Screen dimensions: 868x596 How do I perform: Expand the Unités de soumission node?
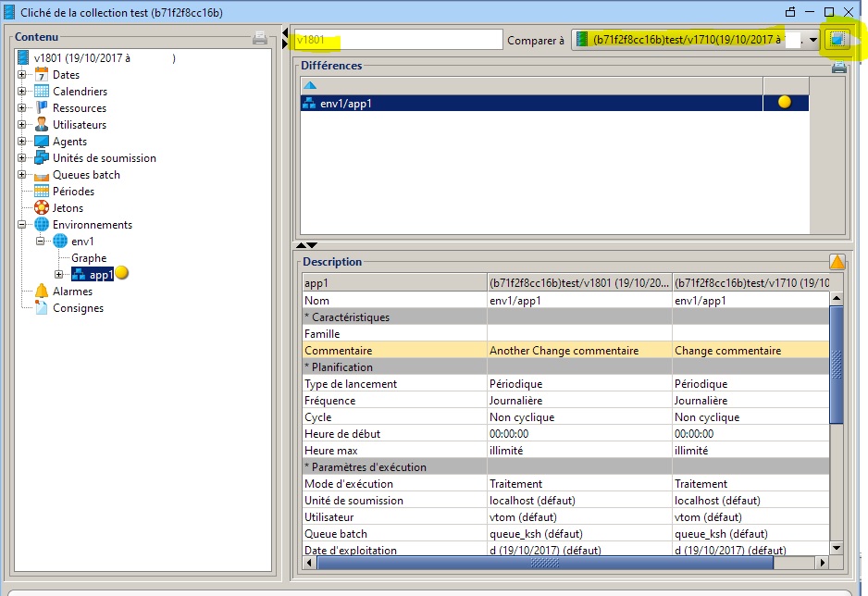[21, 157]
